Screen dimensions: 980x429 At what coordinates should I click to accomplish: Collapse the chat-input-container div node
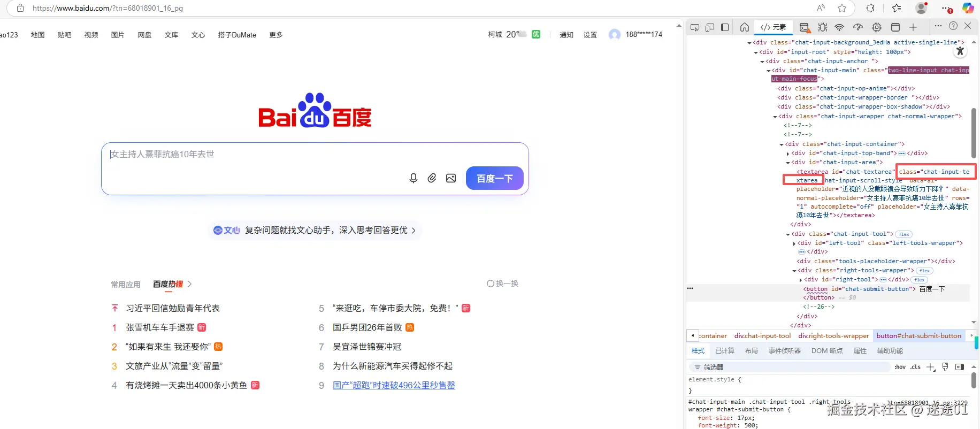click(x=782, y=144)
